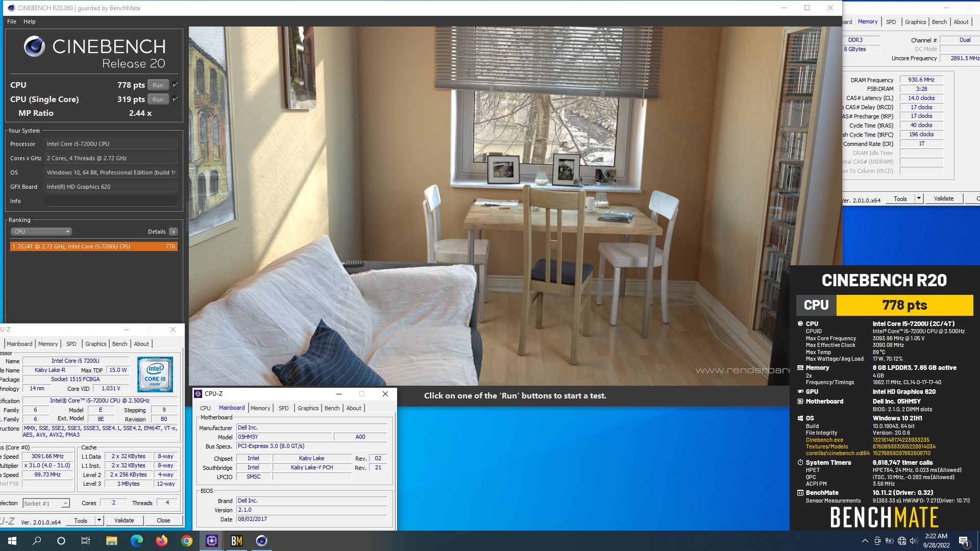980x551 pixels.
Task: Click the Processor field Intel Core i5-7200U
Action: point(111,144)
